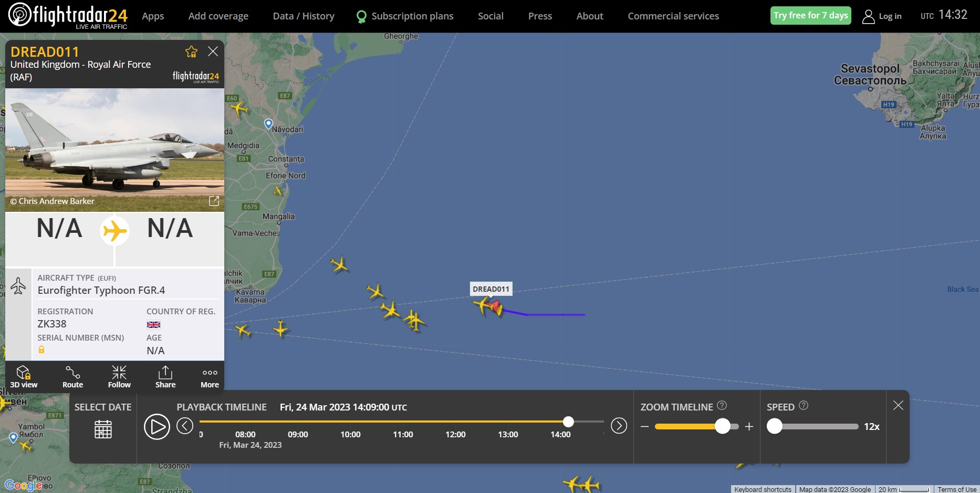
Task: Show the flight Route
Action: click(73, 377)
